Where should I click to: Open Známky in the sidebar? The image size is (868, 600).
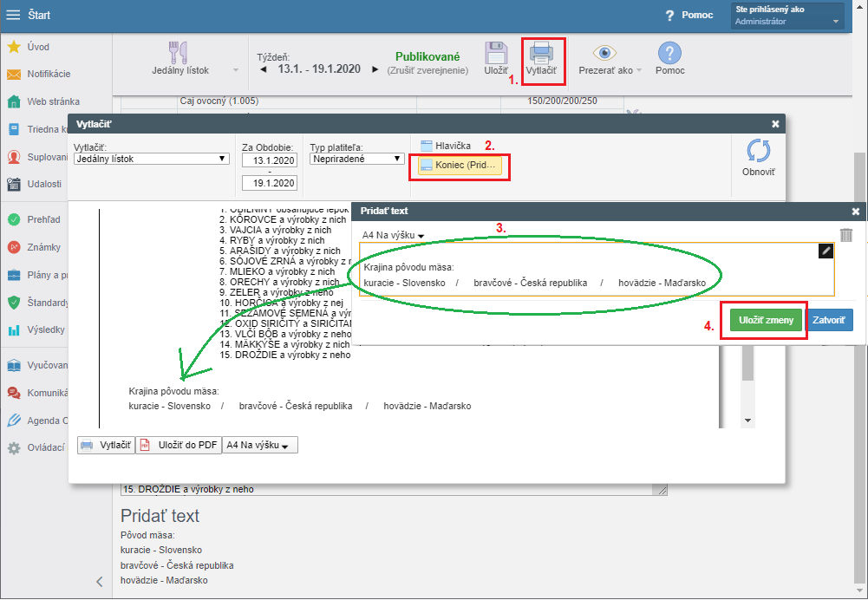(x=43, y=247)
